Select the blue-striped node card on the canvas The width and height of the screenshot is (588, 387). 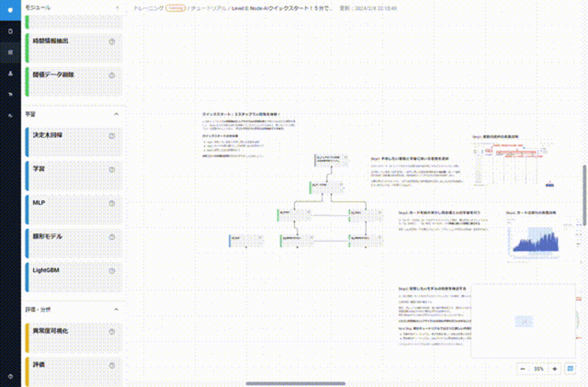pyautogui.click(x=247, y=241)
